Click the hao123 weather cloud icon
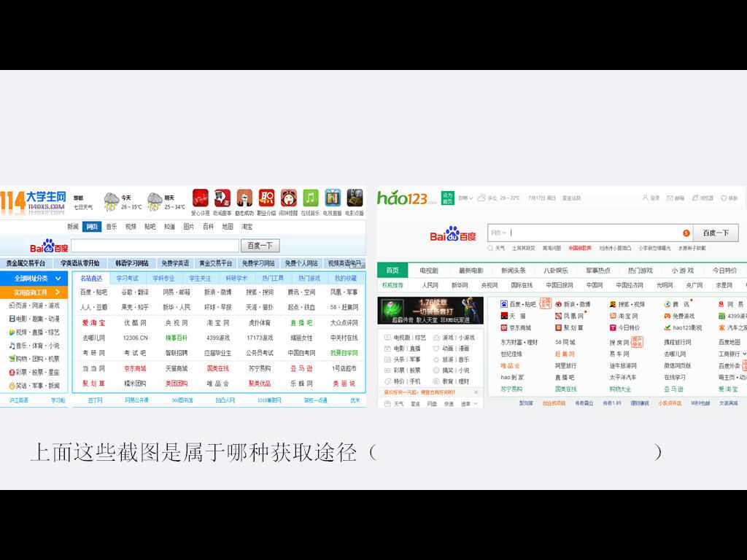This screenshot has width=747, height=560. [481, 198]
